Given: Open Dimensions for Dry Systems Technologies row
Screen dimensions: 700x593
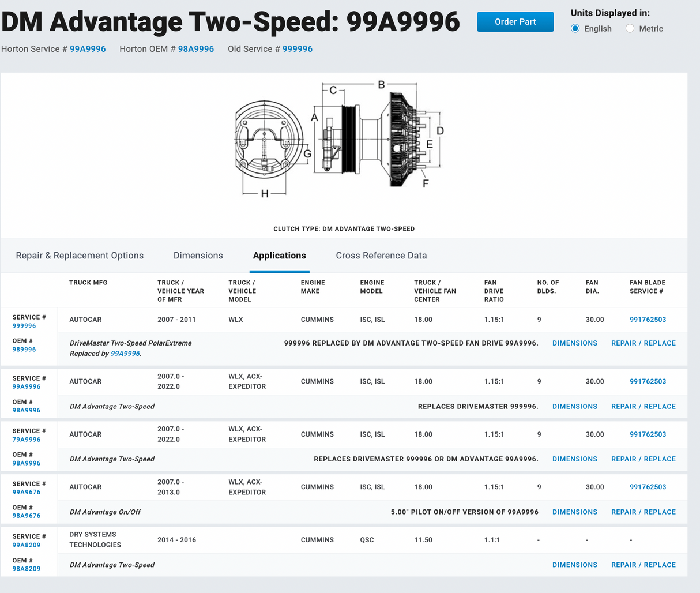Looking at the screenshot, I should 574,565.
